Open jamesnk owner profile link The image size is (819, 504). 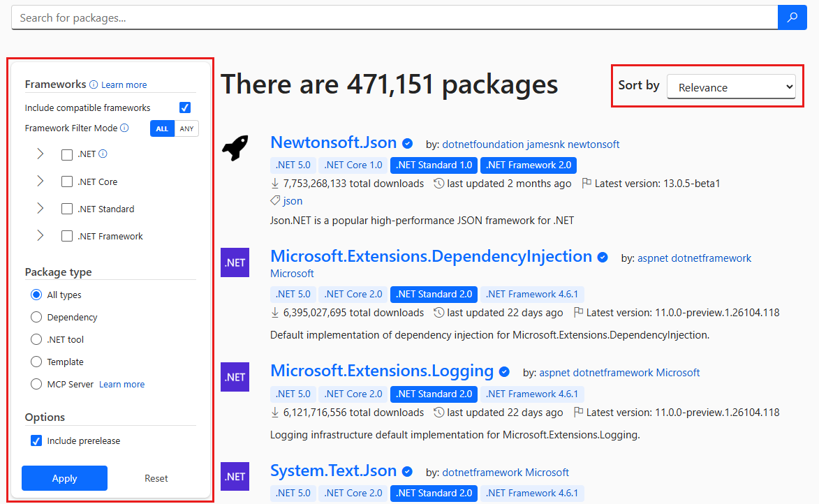click(546, 144)
